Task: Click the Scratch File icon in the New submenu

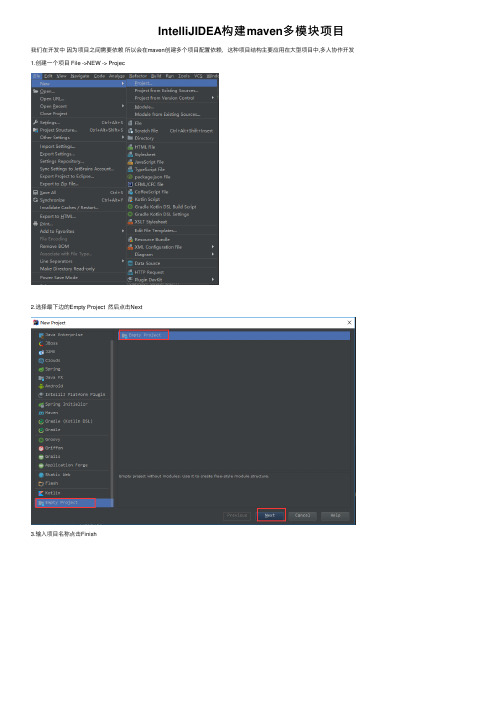Action: click(x=130, y=131)
